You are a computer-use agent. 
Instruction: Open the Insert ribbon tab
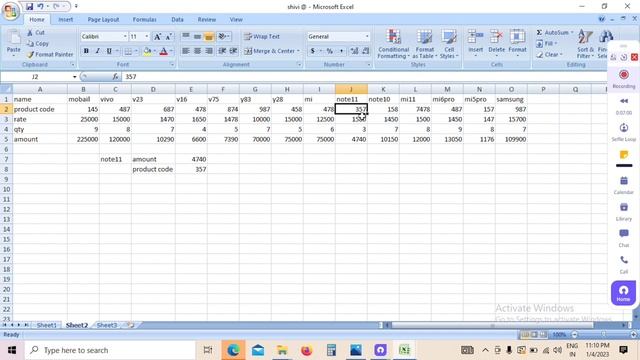[x=65, y=19]
